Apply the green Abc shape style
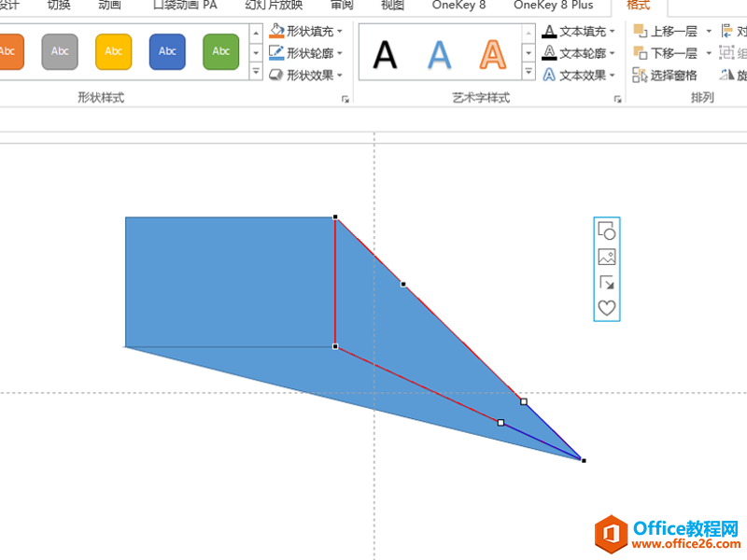 click(x=221, y=51)
